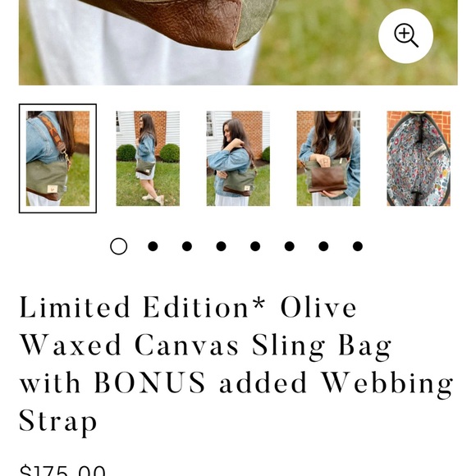Select the first hollow carousel dot

[119, 246]
